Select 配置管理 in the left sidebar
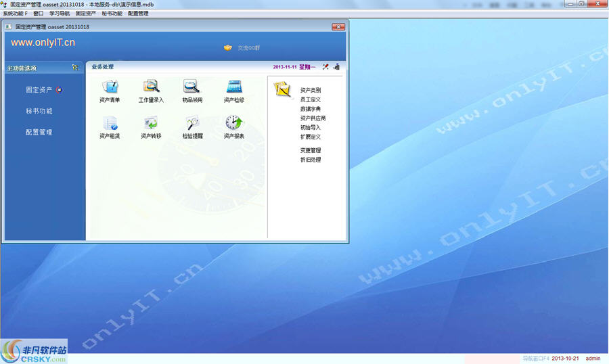609x364 pixels. (x=39, y=132)
